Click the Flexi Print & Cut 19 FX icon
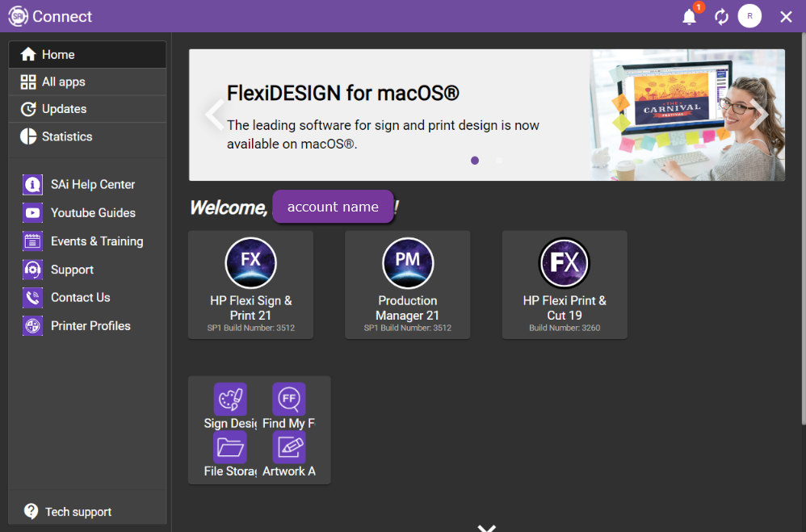The image size is (806, 532). click(565, 262)
